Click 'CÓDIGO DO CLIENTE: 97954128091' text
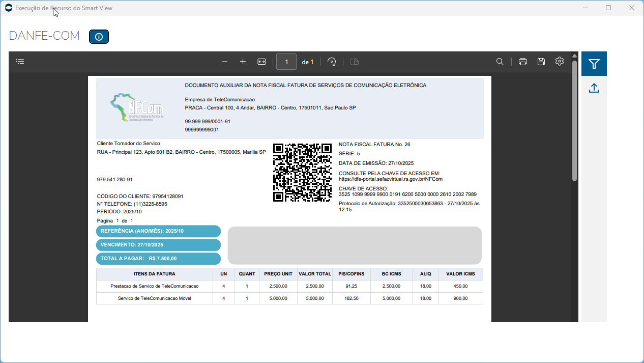 click(140, 197)
